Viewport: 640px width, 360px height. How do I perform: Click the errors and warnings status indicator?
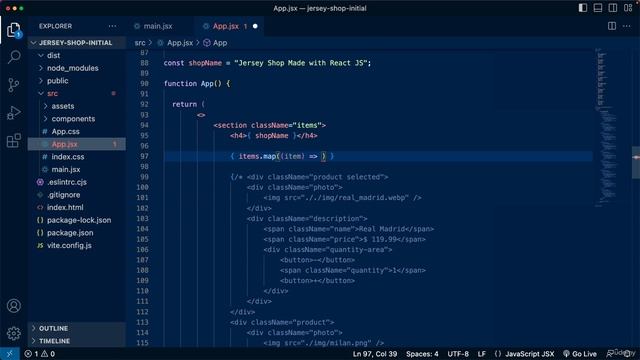click(40, 354)
